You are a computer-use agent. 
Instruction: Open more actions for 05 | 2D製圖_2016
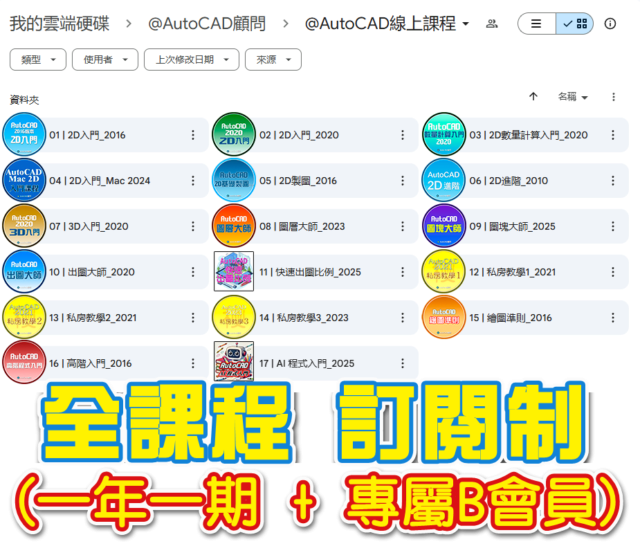(403, 181)
